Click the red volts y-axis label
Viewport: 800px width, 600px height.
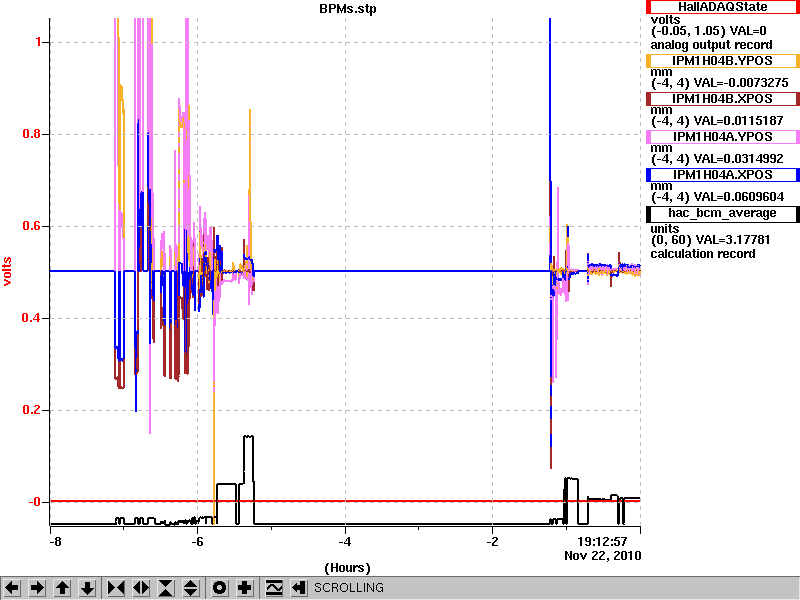(7, 271)
